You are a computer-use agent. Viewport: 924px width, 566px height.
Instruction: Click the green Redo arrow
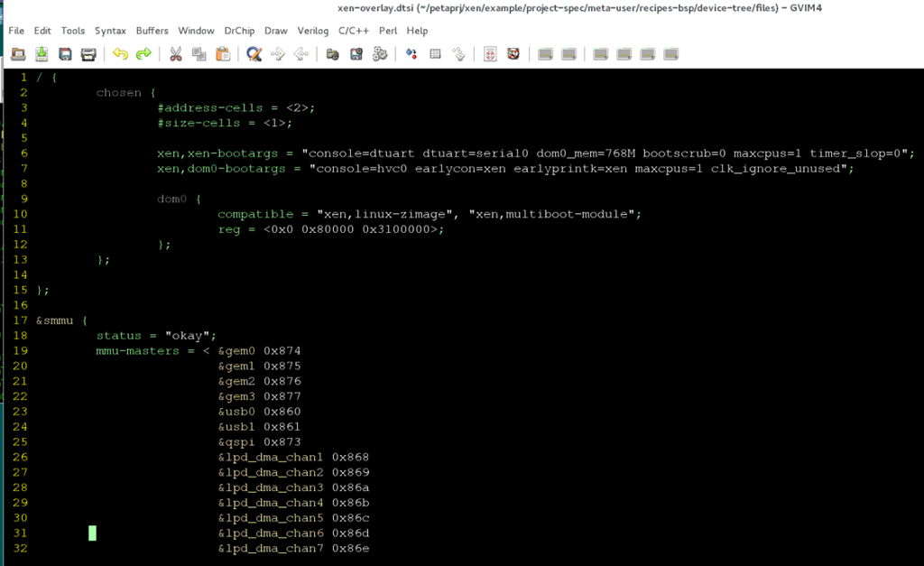143,54
